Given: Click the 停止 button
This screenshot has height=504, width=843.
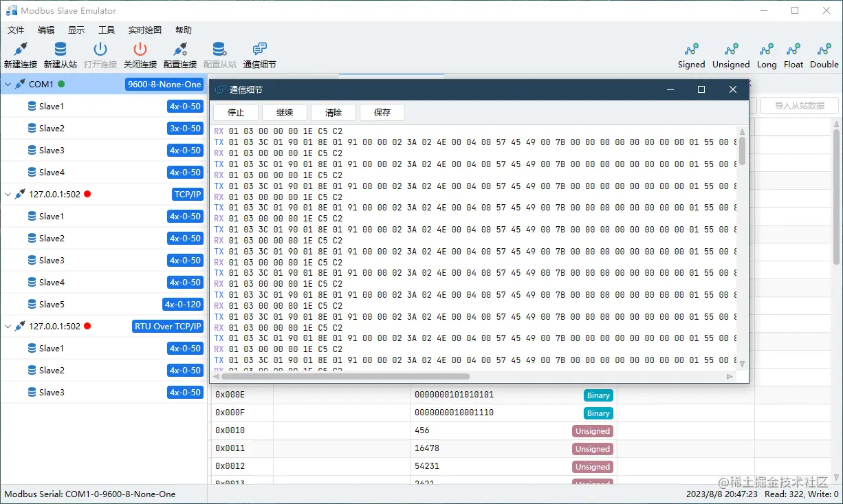Looking at the screenshot, I should click(236, 113).
